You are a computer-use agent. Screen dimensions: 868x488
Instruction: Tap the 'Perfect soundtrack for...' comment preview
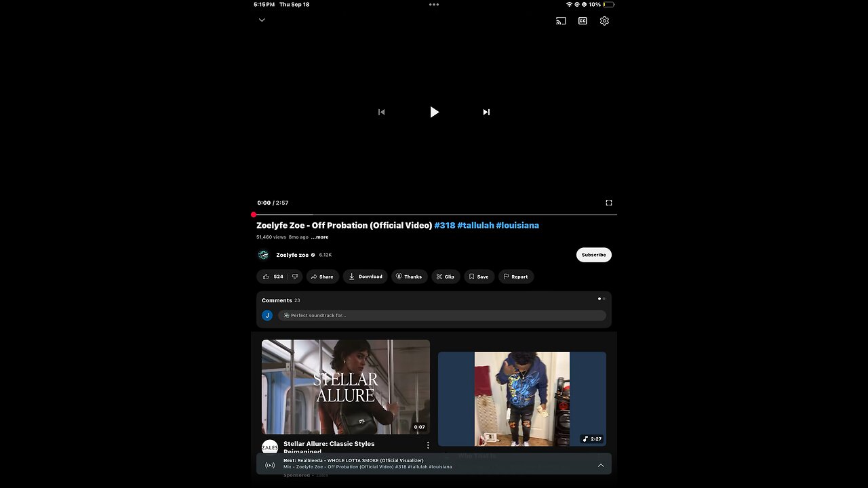441,315
